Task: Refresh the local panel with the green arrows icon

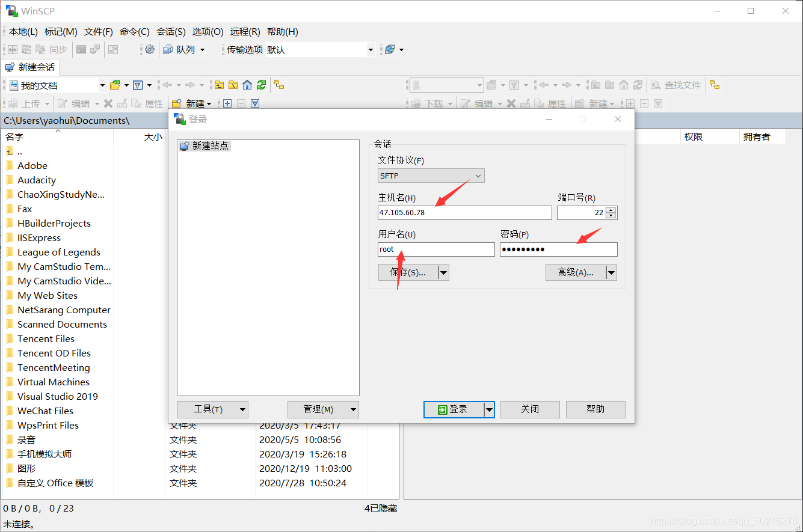Action: (261, 85)
